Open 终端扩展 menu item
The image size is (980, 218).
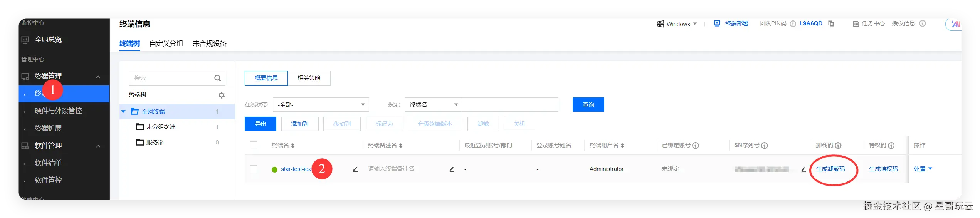click(48, 128)
